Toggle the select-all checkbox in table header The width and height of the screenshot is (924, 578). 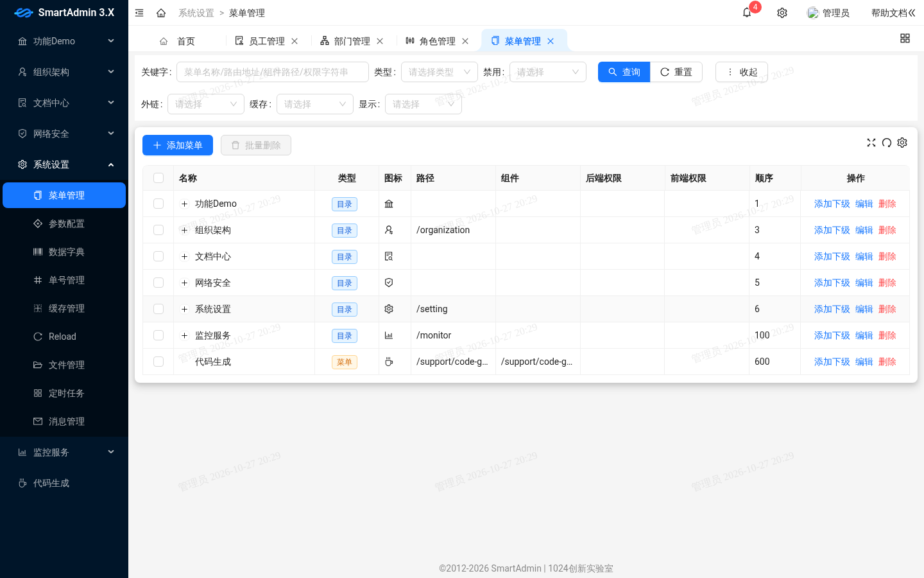(x=158, y=178)
